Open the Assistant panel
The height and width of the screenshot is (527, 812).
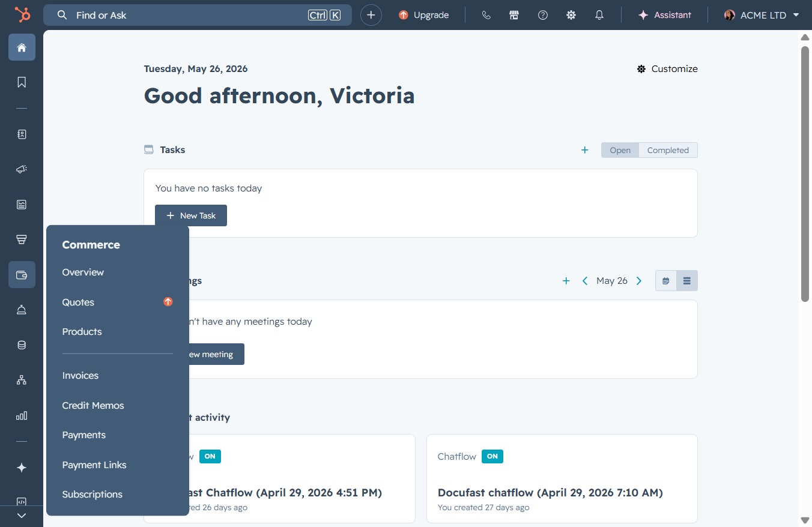pos(665,15)
